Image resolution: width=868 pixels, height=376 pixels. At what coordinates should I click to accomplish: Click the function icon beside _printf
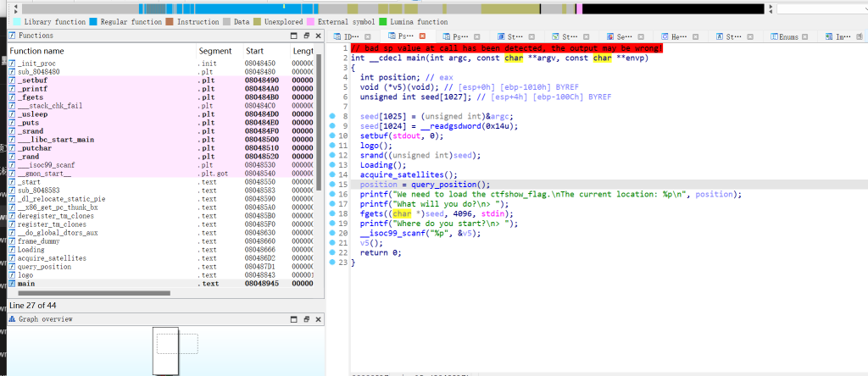pos(12,89)
